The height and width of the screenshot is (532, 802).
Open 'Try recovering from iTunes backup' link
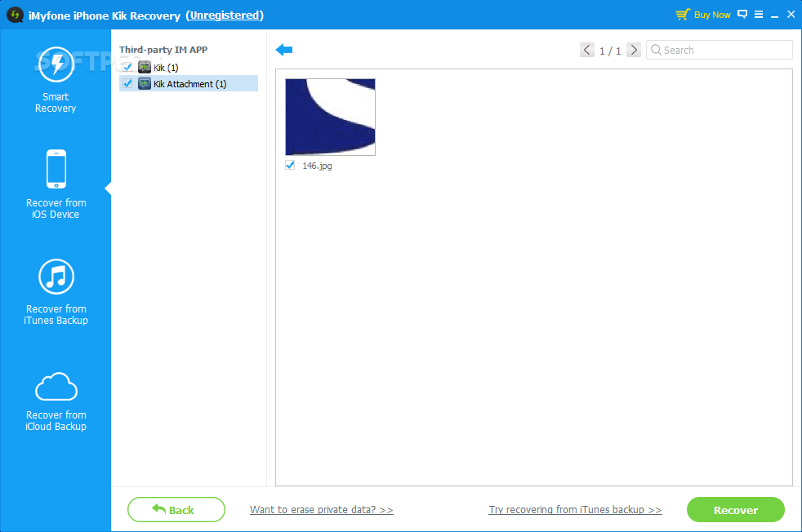[x=575, y=509]
